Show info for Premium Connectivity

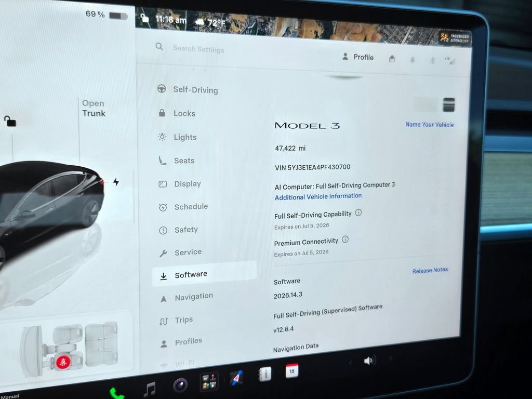[345, 240]
